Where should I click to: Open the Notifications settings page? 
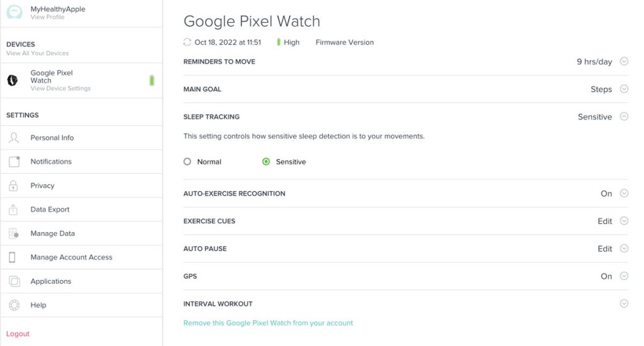(x=51, y=162)
